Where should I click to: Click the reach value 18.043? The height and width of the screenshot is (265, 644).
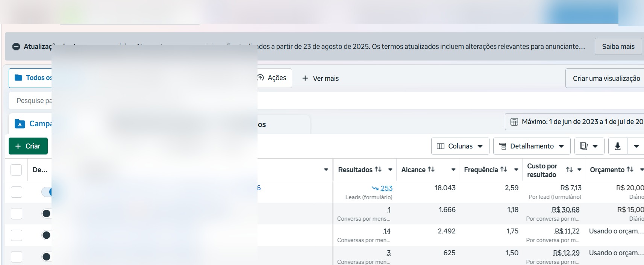point(445,188)
